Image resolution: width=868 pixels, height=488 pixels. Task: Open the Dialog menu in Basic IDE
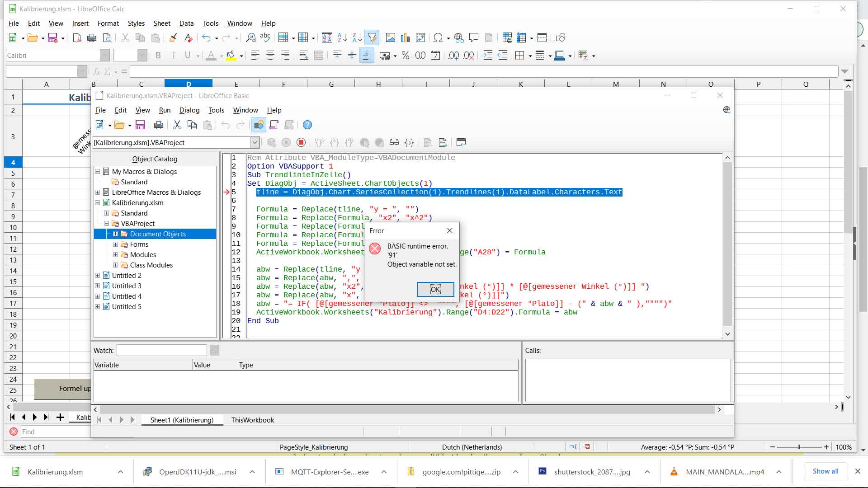click(x=189, y=110)
